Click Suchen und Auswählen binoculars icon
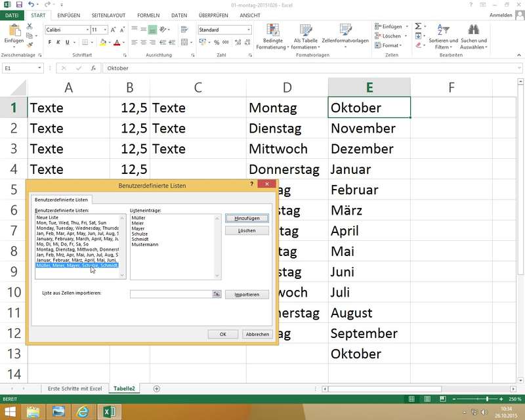This screenshot has height=420, width=525. [x=473, y=35]
